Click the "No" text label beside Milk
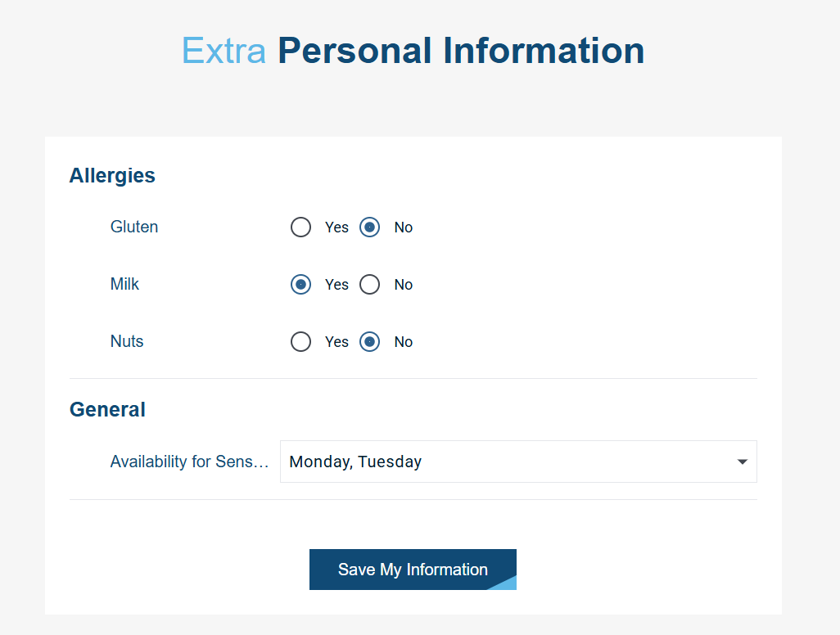 (404, 285)
